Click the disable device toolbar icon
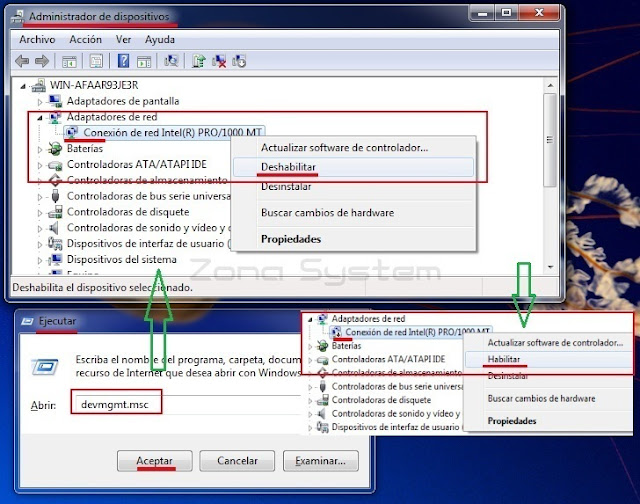This screenshot has width=640, height=504. click(239, 61)
